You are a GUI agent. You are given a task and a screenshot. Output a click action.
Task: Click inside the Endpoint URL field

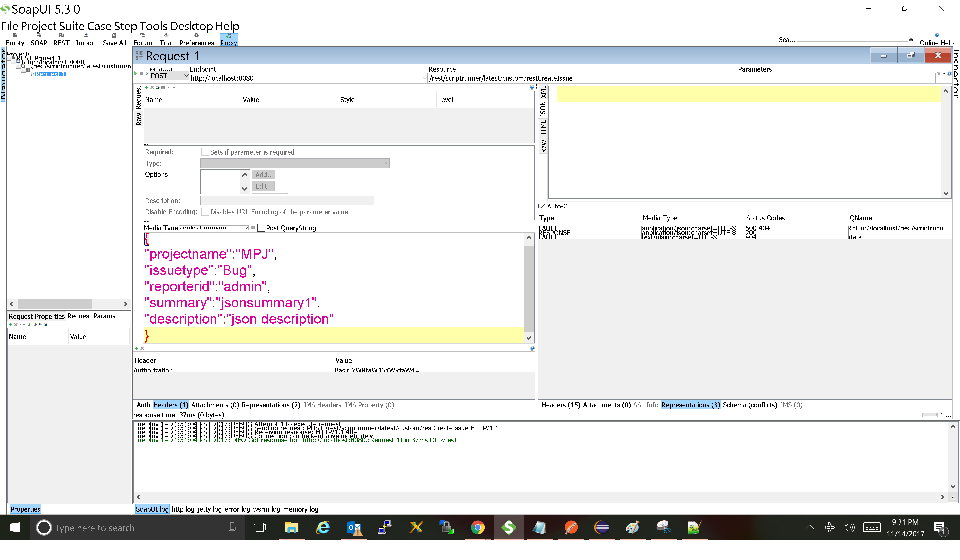(305, 78)
